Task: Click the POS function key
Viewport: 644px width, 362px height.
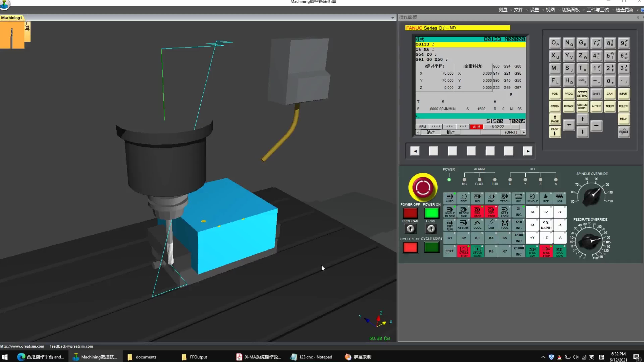Action: [x=555, y=94]
